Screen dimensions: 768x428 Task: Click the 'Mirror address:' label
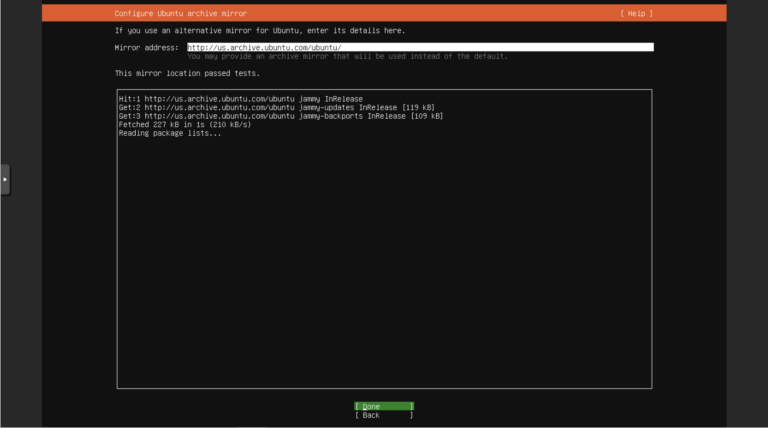pyautogui.click(x=146, y=48)
